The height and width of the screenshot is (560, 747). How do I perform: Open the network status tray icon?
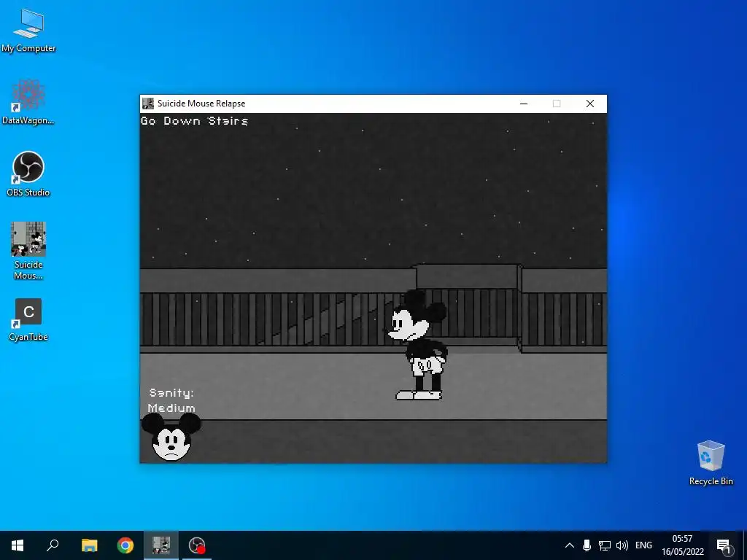pyautogui.click(x=605, y=545)
